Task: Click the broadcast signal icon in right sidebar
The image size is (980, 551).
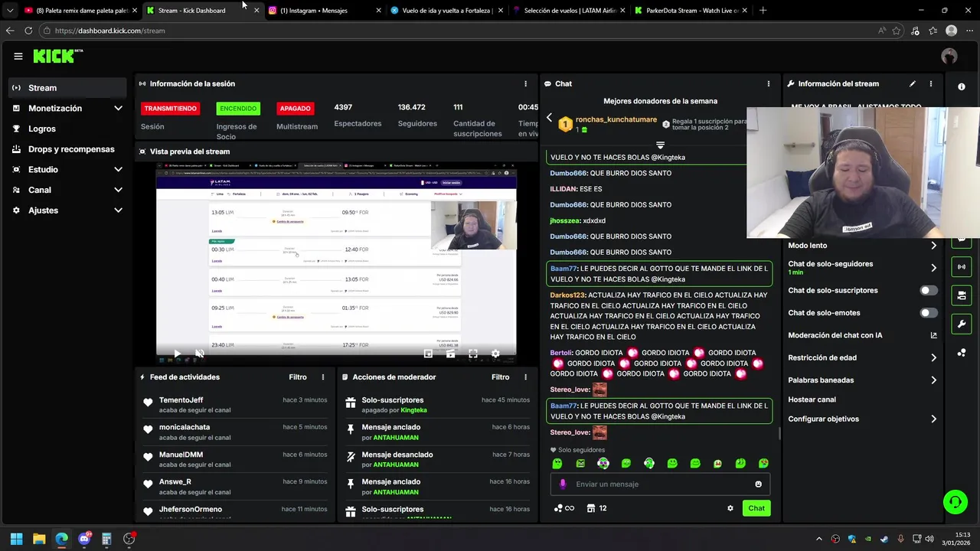Action: tap(962, 266)
